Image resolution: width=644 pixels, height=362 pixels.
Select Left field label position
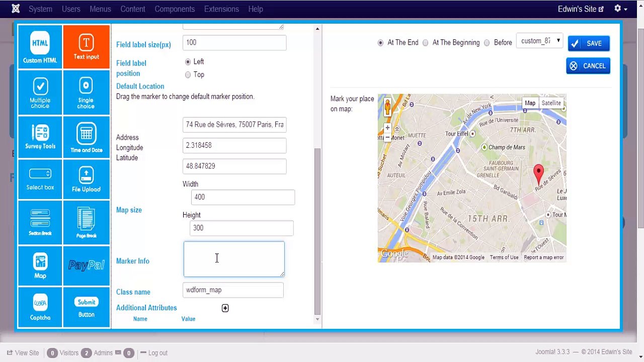[x=188, y=62]
